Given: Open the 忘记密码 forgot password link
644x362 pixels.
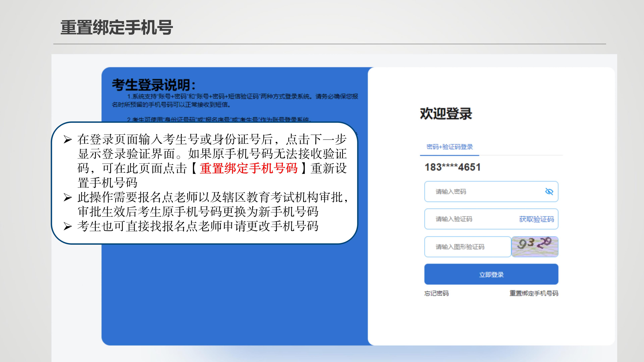Looking at the screenshot, I should 436,293.
